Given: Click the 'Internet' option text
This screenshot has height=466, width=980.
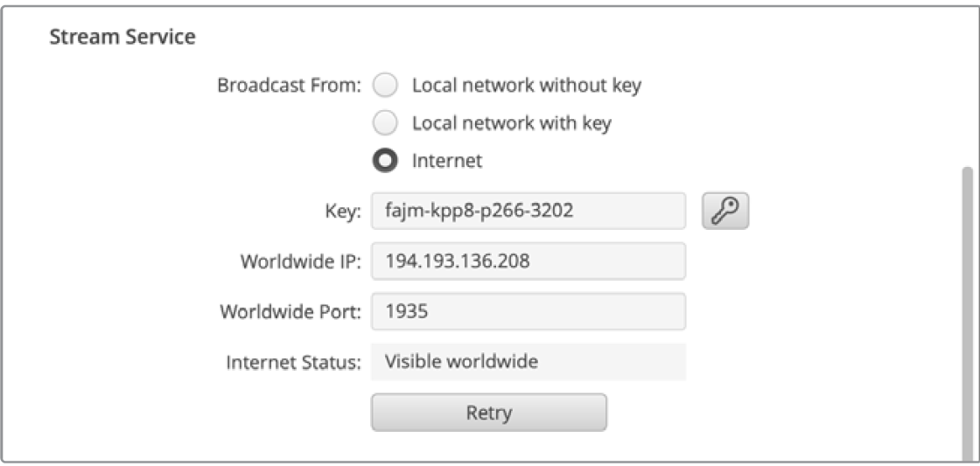Looking at the screenshot, I should coord(447,161).
